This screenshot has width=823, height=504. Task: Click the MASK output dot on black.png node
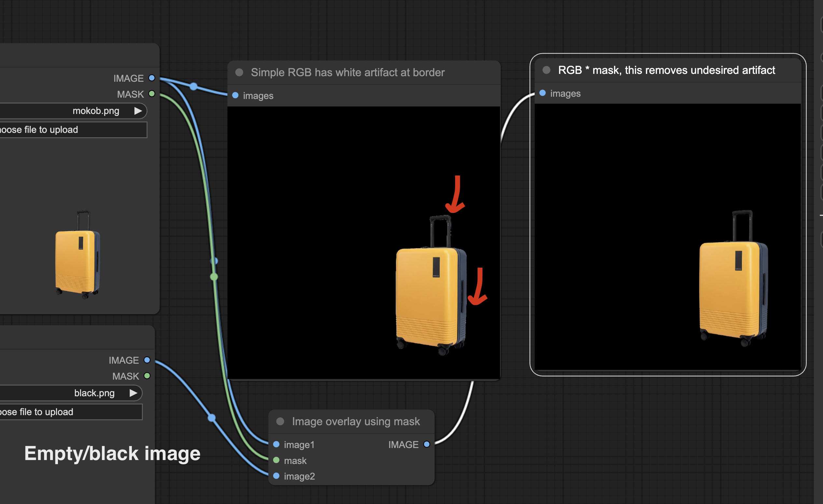point(147,376)
